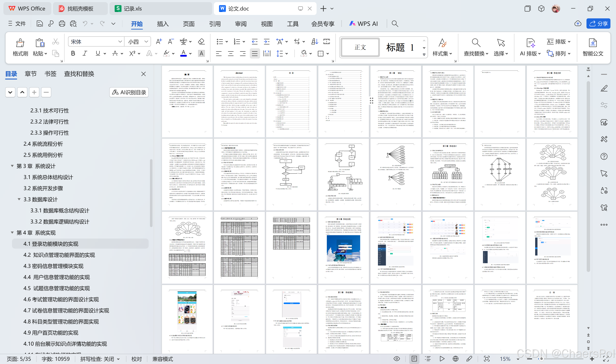Open the 插入 ribbon tab
This screenshot has width=616, height=364.
pos(163,24)
